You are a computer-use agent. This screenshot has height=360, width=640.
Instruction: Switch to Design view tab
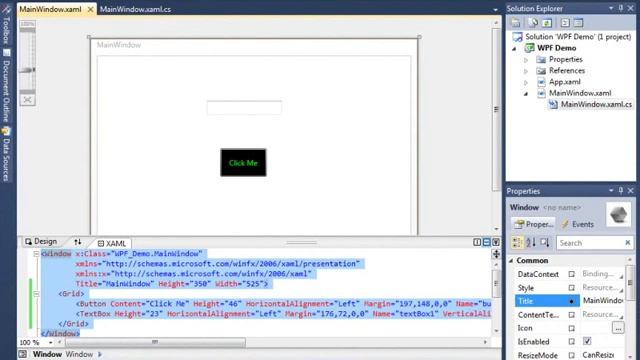coord(41,242)
